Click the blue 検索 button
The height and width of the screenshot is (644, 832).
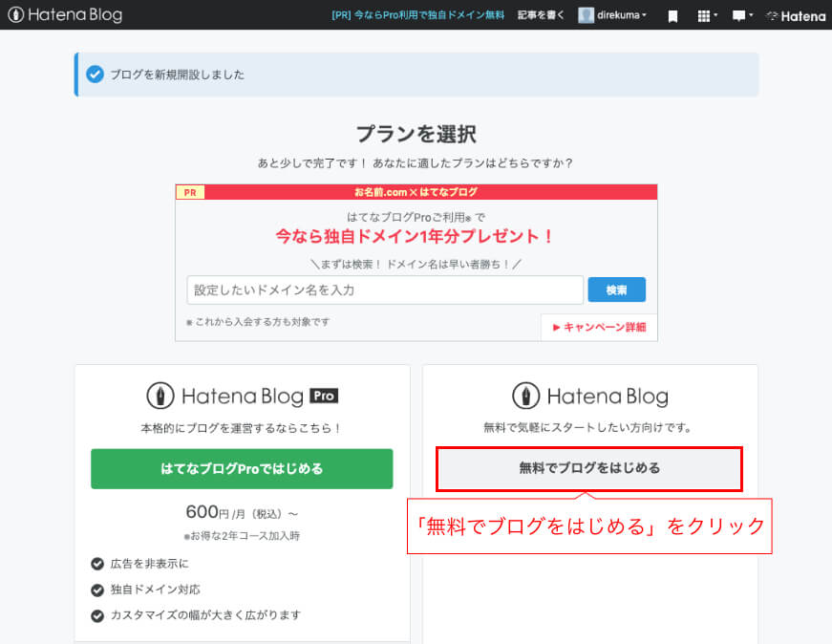pos(616,290)
